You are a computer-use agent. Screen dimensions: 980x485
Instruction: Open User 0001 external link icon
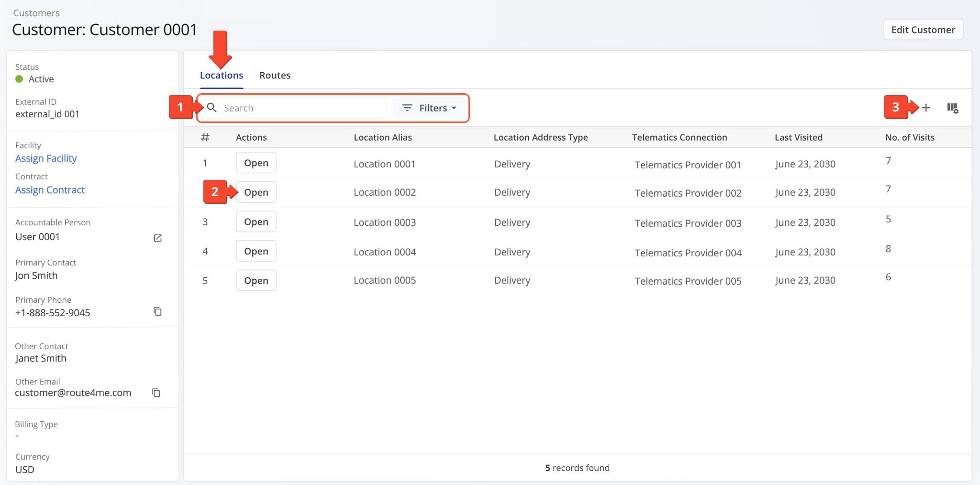pos(157,238)
